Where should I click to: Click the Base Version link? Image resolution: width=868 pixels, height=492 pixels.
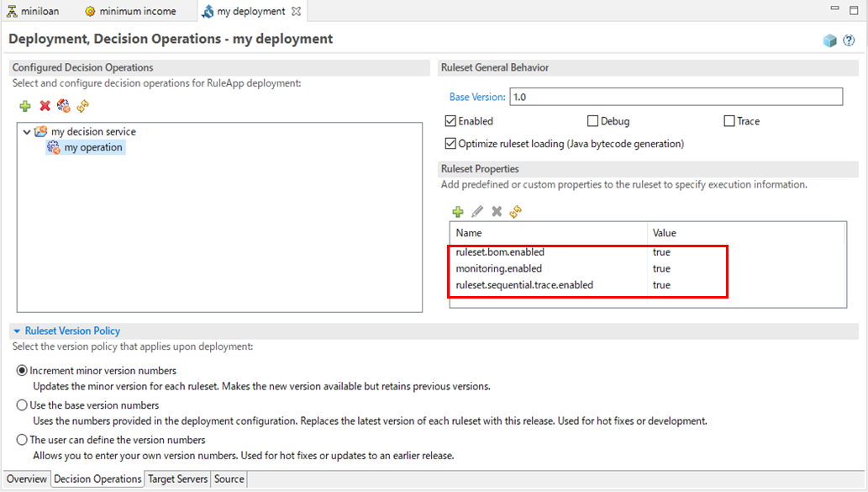coord(477,97)
